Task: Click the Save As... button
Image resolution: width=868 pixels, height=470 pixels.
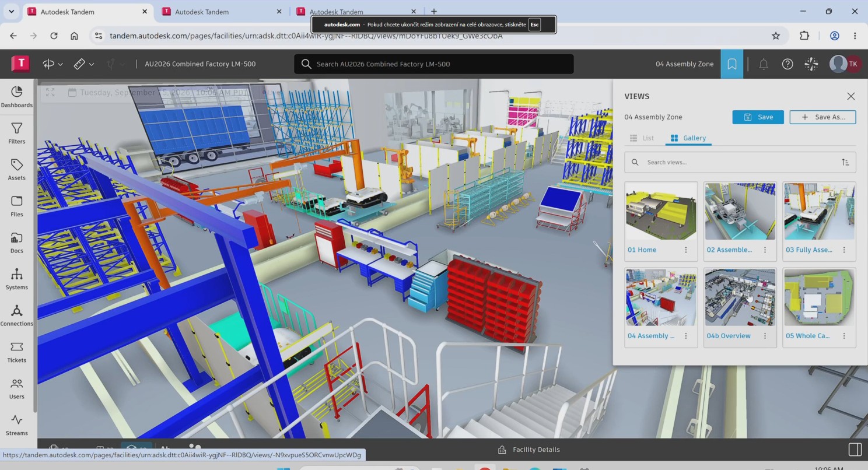Action: [x=822, y=117]
